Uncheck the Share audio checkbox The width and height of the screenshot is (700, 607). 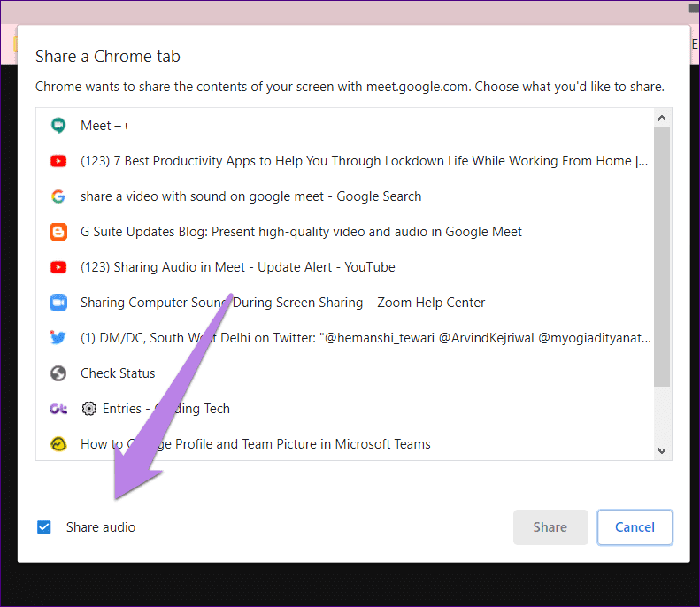coord(43,527)
